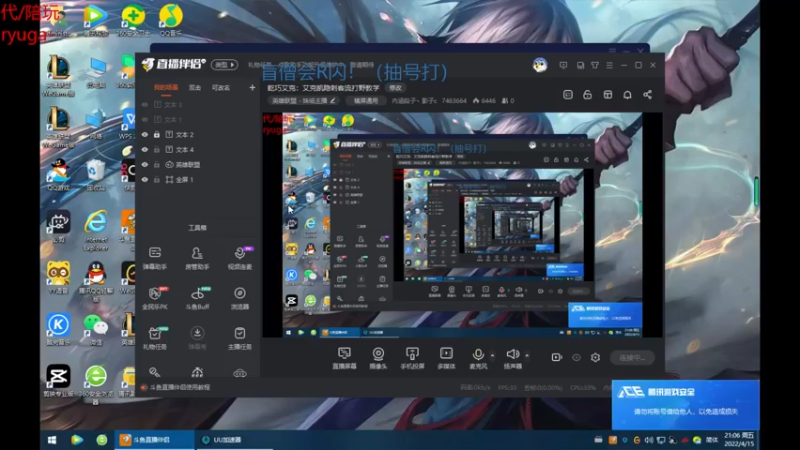Unlock the 文本 2 source
The height and width of the screenshot is (450, 800).
tap(157, 135)
